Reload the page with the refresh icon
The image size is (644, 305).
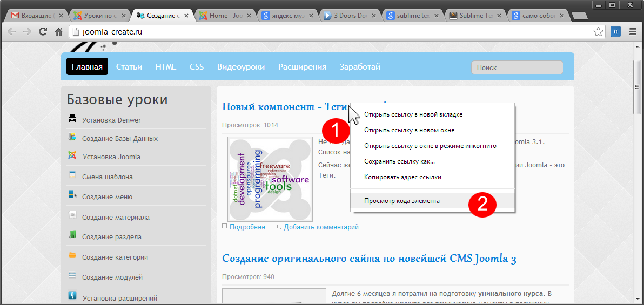[x=43, y=32]
